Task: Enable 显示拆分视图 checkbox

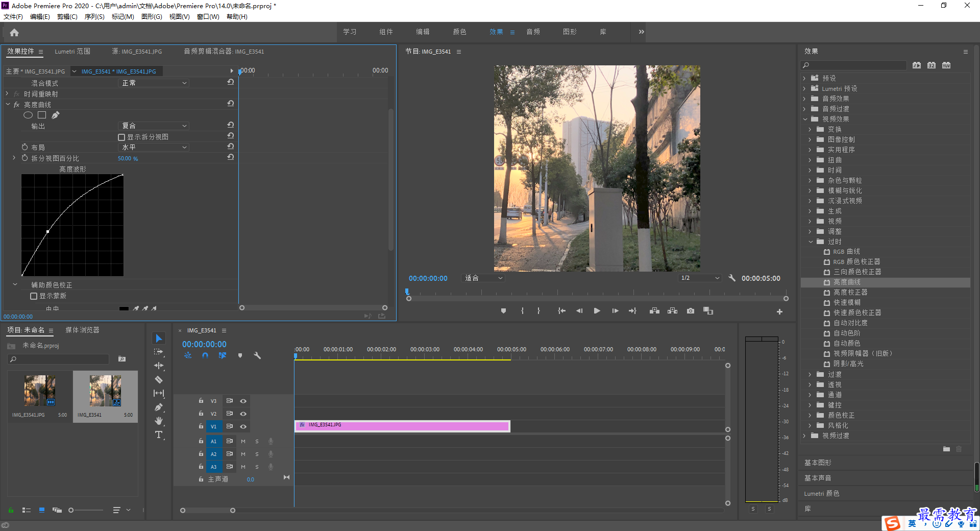Action: (121, 137)
